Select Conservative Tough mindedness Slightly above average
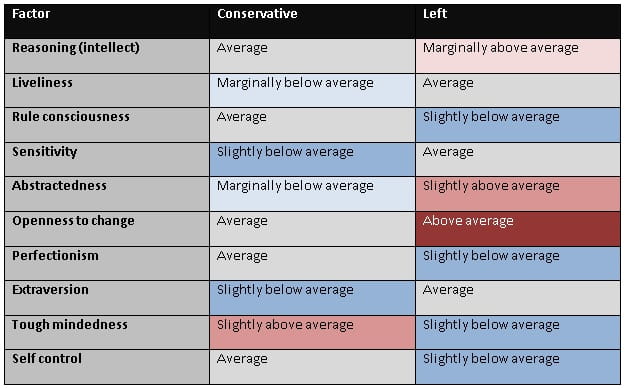Viewport: 625px width, 389px height. tap(312, 332)
